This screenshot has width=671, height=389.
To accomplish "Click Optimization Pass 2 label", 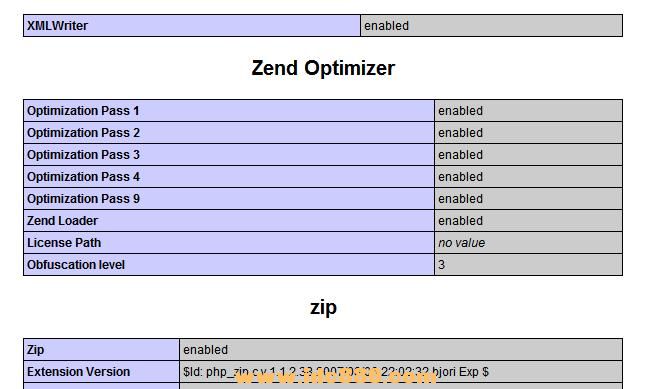I will click(x=83, y=133).
